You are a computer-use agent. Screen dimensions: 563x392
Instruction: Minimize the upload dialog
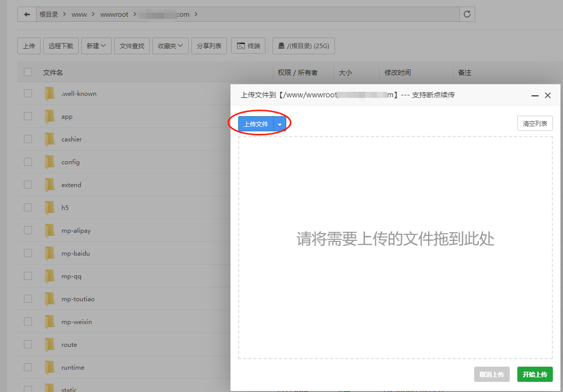pos(535,95)
